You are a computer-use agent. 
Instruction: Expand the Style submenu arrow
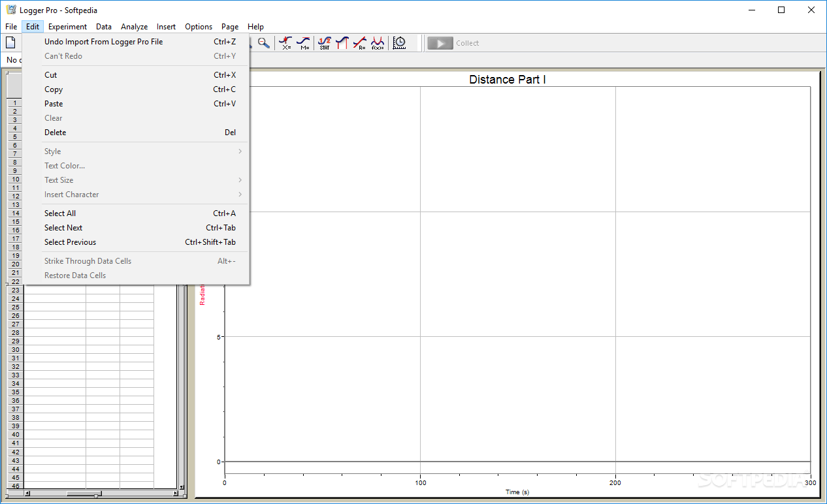(240, 151)
